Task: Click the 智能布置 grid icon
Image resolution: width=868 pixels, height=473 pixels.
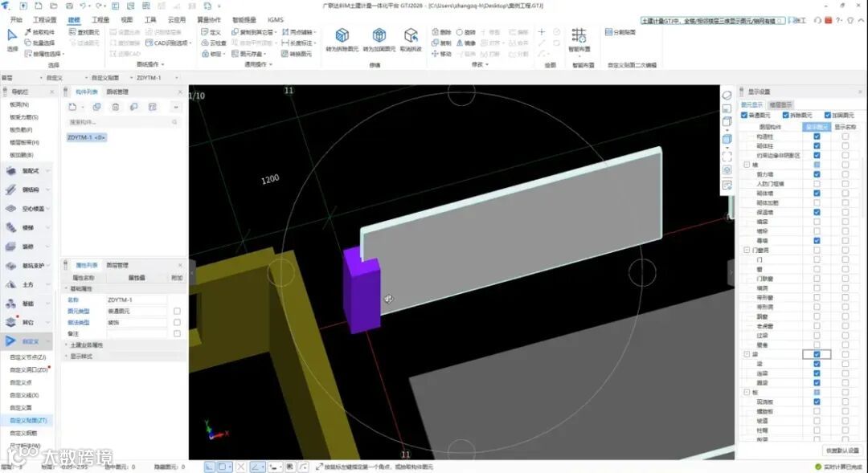Action: pos(579,35)
